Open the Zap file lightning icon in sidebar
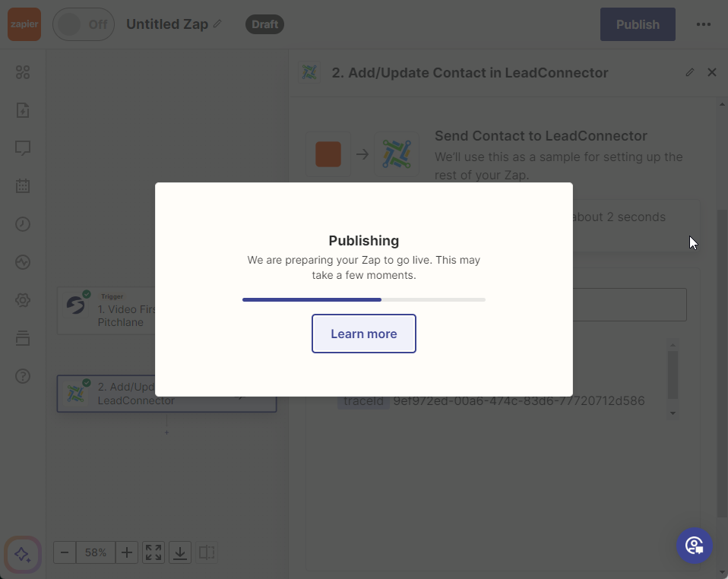 [23, 110]
